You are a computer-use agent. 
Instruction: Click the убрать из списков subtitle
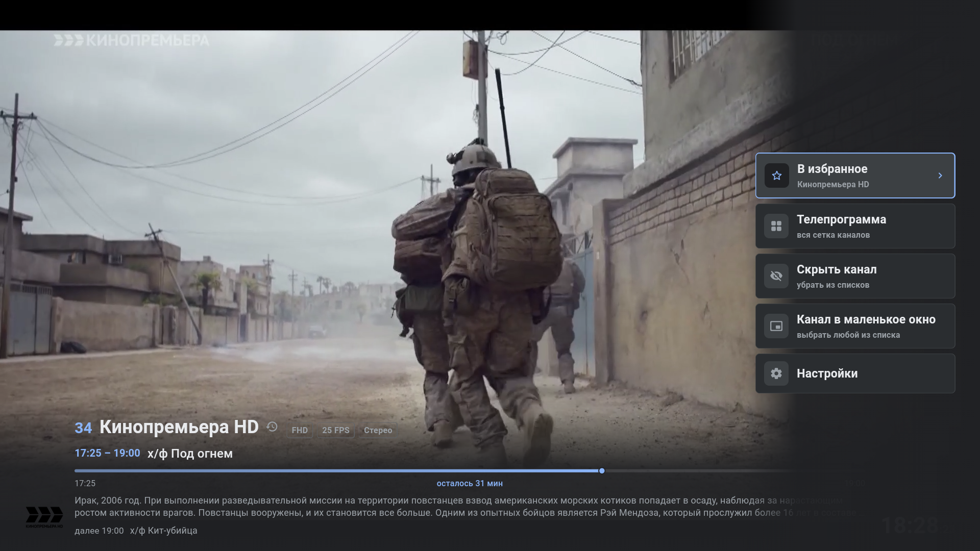pos(832,285)
